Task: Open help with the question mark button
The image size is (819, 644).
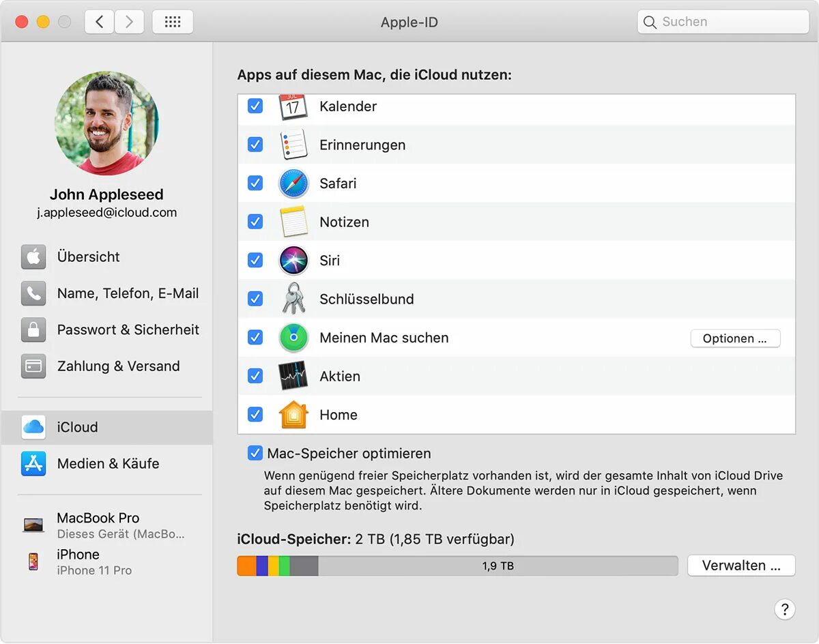Action: (x=785, y=609)
